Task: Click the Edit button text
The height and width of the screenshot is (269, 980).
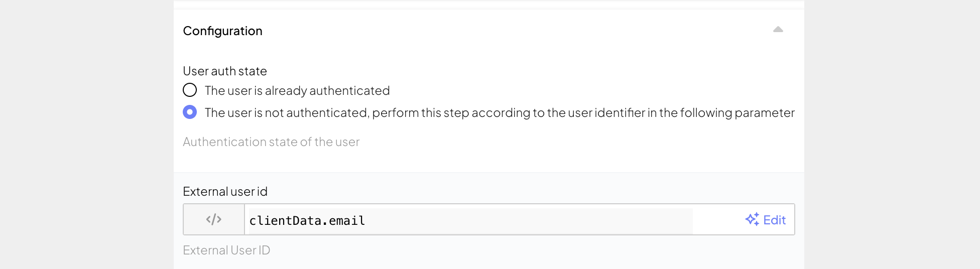Action: (x=774, y=220)
